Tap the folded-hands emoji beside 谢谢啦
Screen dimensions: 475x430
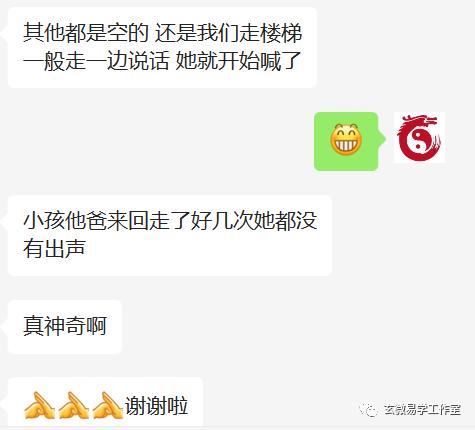click(x=108, y=405)
